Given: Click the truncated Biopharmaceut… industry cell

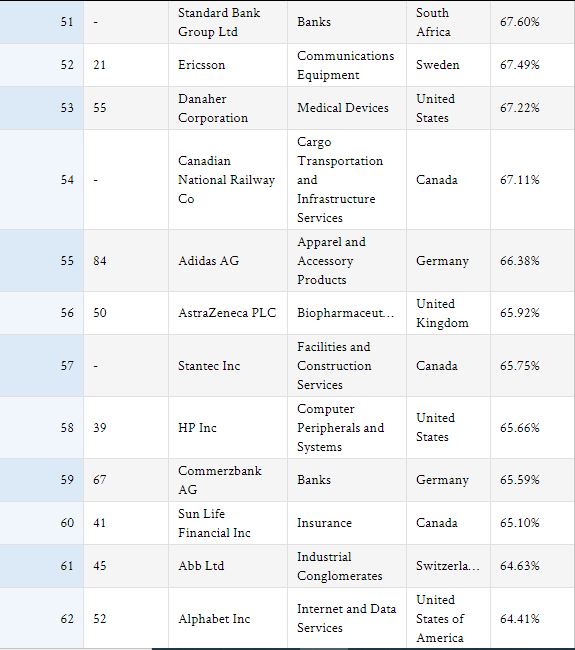Looking at the screenshot, I should point(347,313).
